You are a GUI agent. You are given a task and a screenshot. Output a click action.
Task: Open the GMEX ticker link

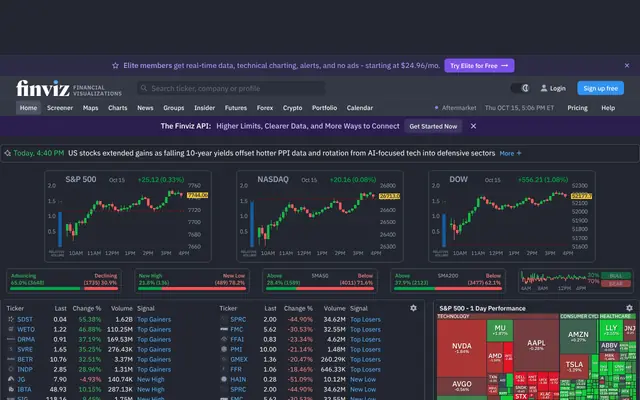[239, 359]
